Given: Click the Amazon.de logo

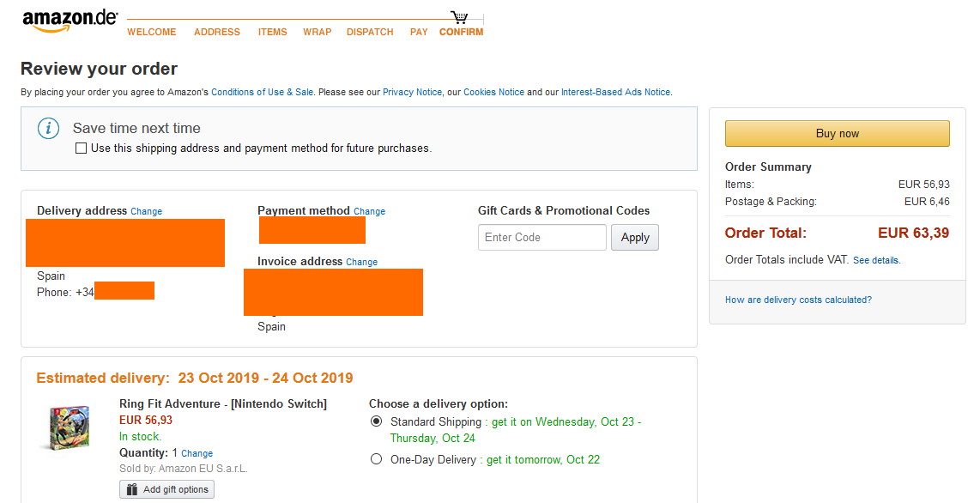Looking at the screenshot, I should (x=70, y=21).
